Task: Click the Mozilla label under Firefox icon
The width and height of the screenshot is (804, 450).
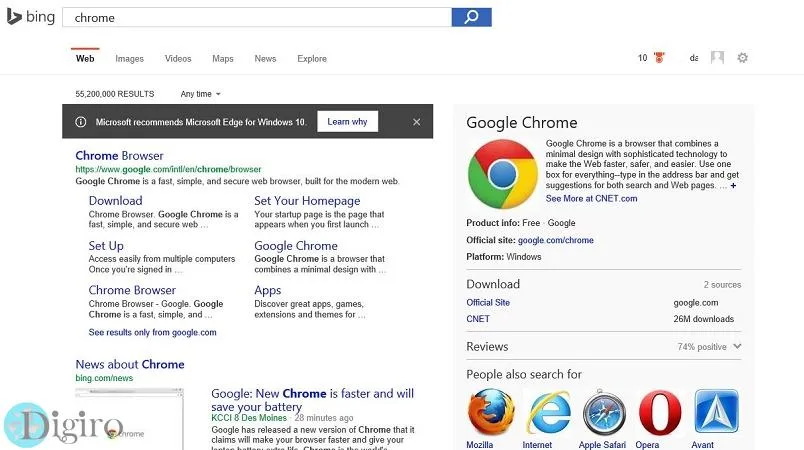Action: (x=479, y=445)
